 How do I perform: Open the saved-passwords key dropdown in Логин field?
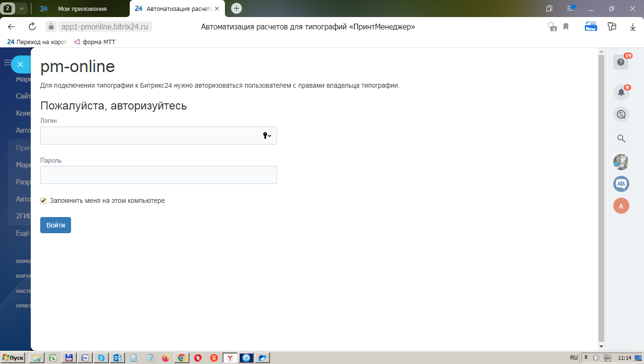click(267, 136)
